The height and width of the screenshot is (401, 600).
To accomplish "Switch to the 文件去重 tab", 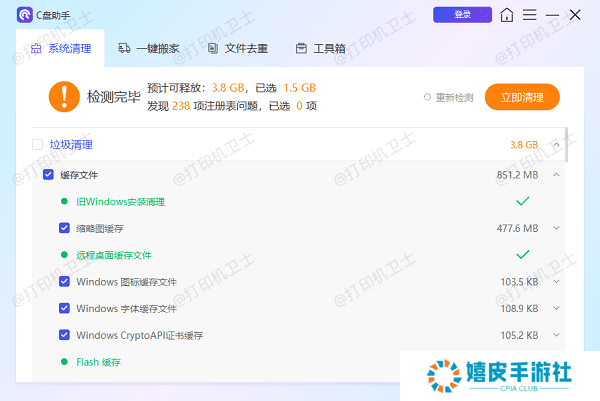I will 238,49.
